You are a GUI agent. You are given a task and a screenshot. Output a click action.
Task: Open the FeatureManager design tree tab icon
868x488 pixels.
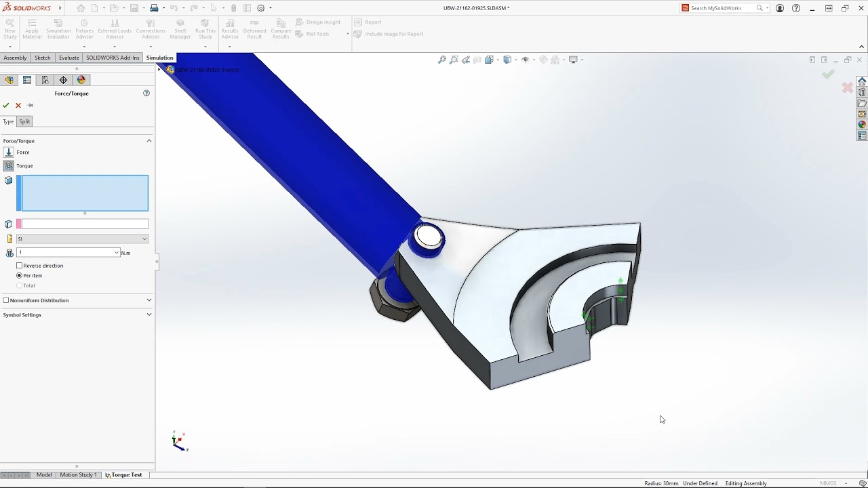(x=9, y=80)
